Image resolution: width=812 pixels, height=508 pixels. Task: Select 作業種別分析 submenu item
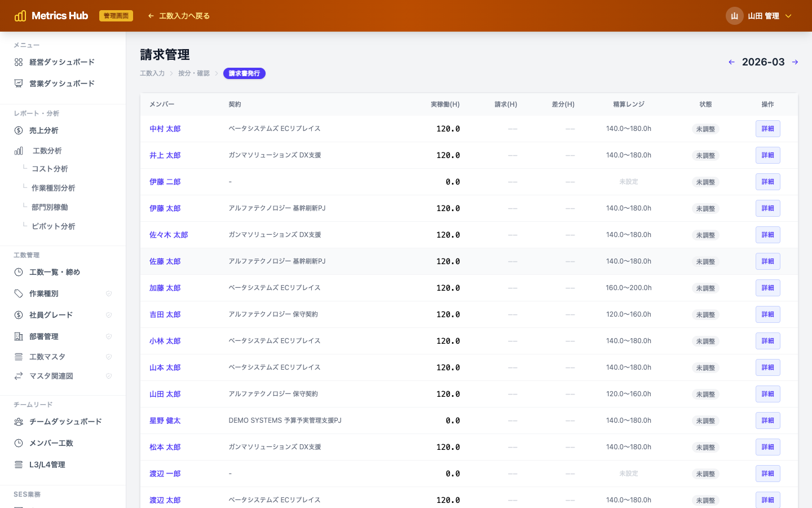coord(54,188)
